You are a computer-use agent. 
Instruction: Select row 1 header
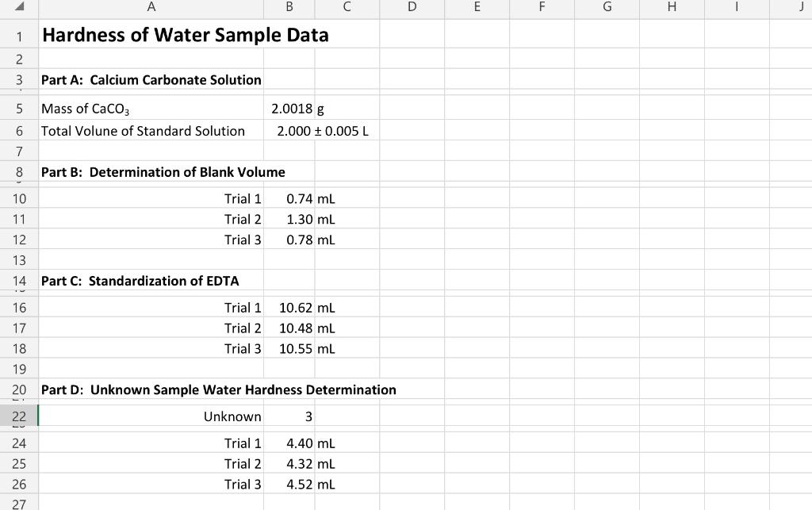tap(17, 35)
